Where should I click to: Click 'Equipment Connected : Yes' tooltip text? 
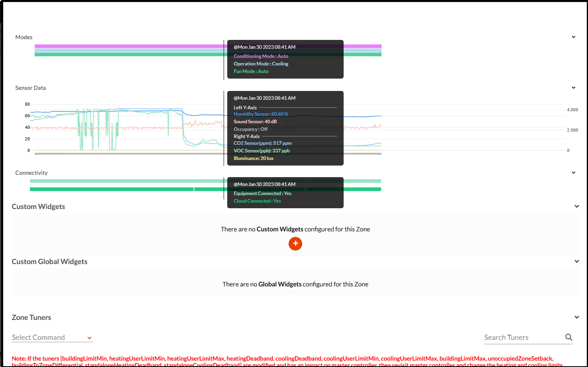coord(262,193)
